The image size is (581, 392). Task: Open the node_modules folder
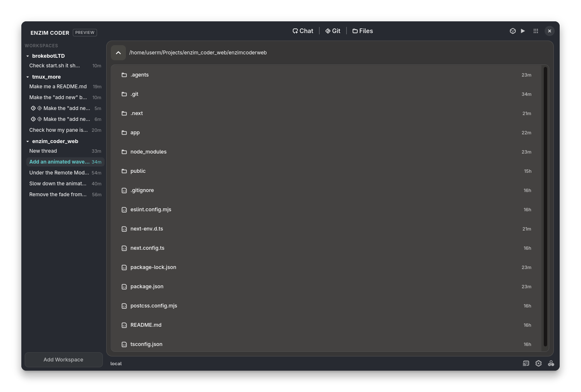[x=148, y=151]
